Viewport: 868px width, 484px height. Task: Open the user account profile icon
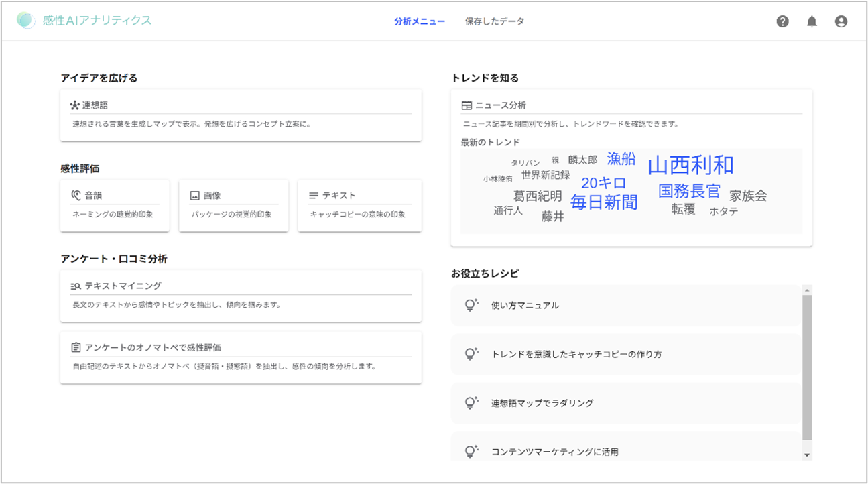point(841,21)
